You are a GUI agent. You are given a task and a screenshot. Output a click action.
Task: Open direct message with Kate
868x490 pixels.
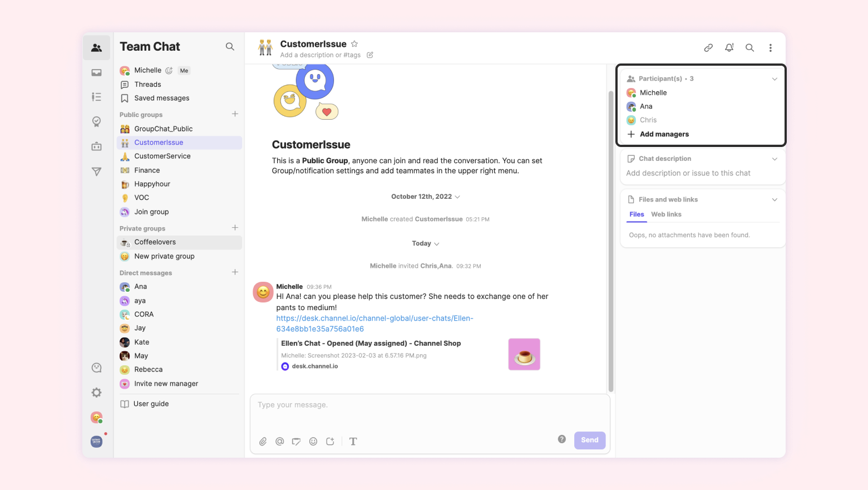[x=179, y=342]
